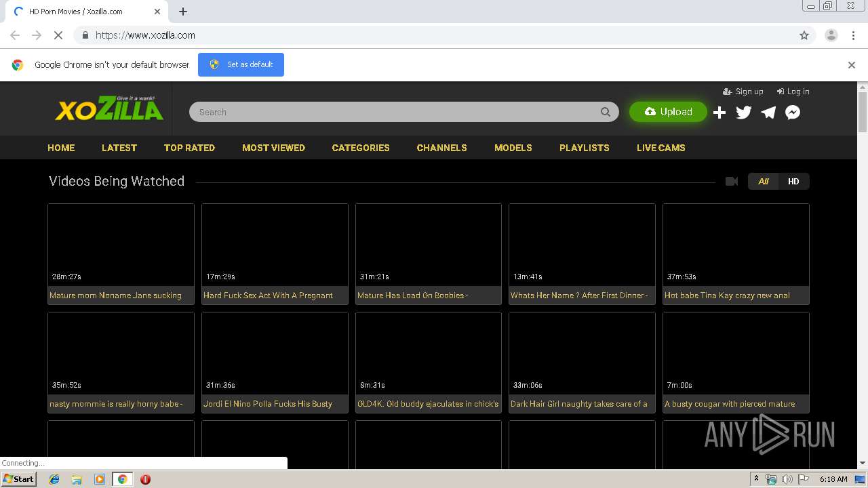This screenshot has height=488, width=868.
Task: Open the TOP RATED menu item
Action: tap(189, 148)
